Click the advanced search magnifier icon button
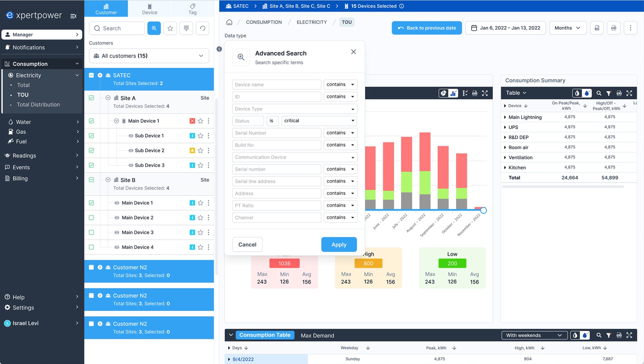 [x=154, y=28]
